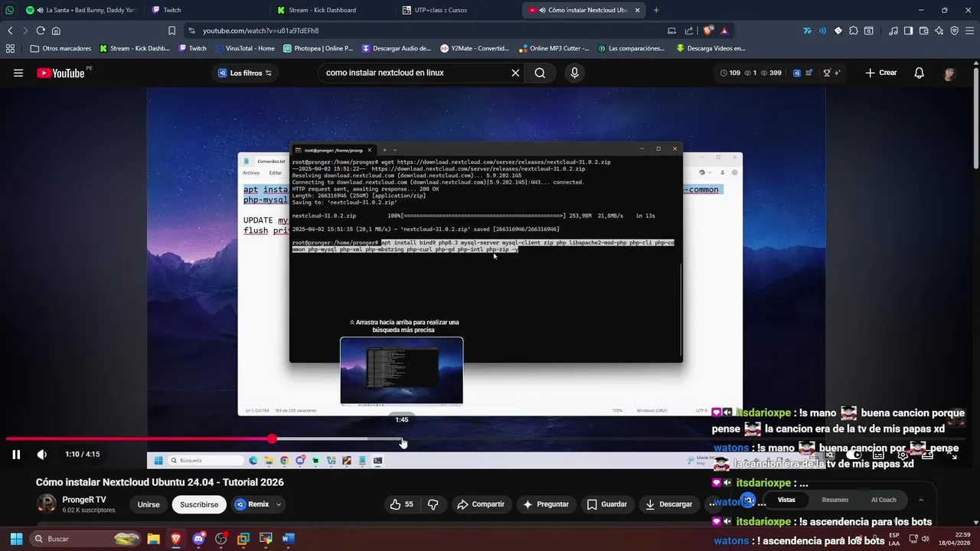This screenshot has width=980, height=551.
Task: Open the Otros marcadores bookmarks folder
Action: (60, 48)
